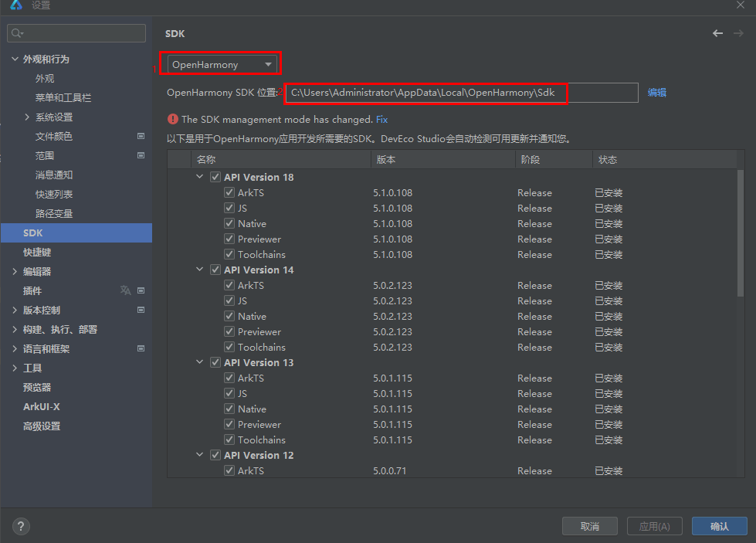Toggle Toolchains 5.1.0.108 checkbox

pyautogui.click(x=229, y=254)
